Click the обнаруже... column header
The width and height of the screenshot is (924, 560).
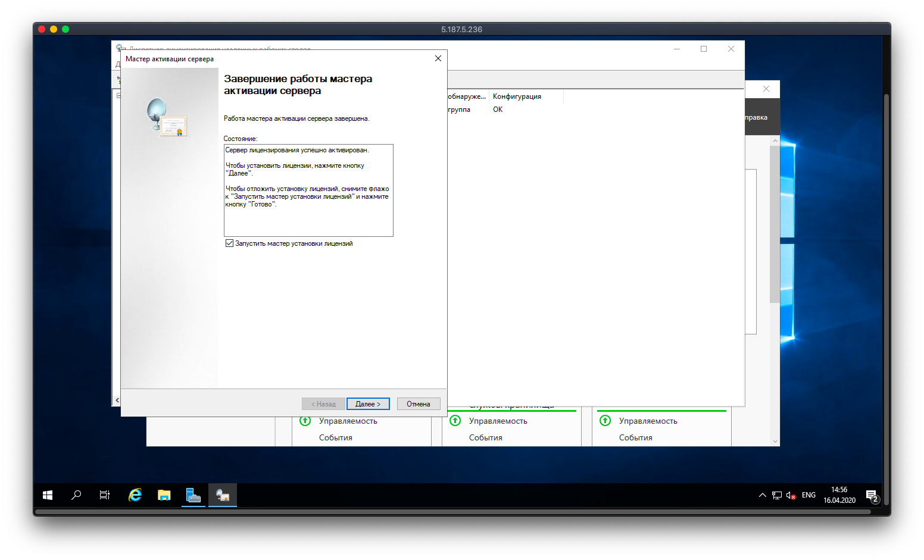468,96
